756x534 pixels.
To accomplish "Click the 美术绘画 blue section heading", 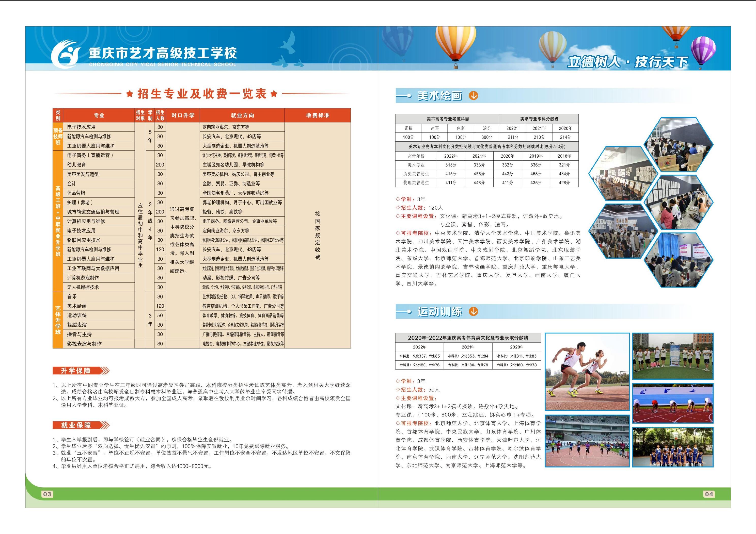I will tap(440, 96).
